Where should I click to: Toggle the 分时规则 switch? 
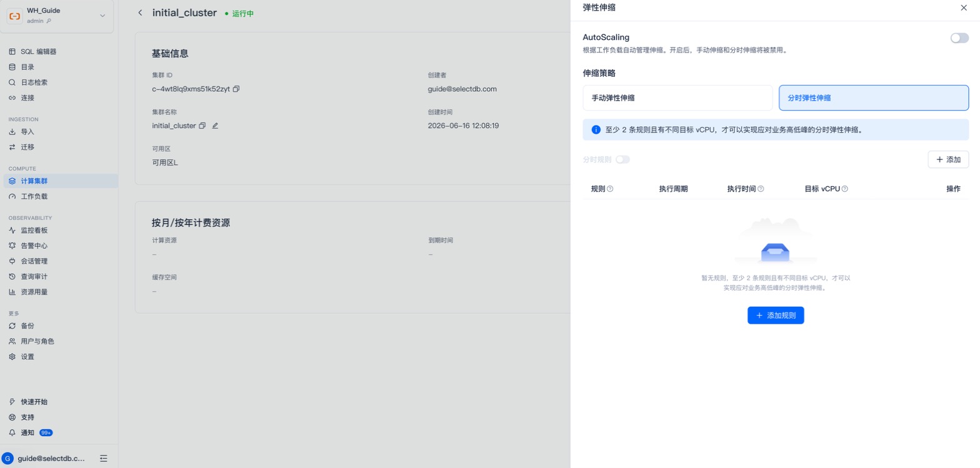pyautogui.click(x=622, y=159)
